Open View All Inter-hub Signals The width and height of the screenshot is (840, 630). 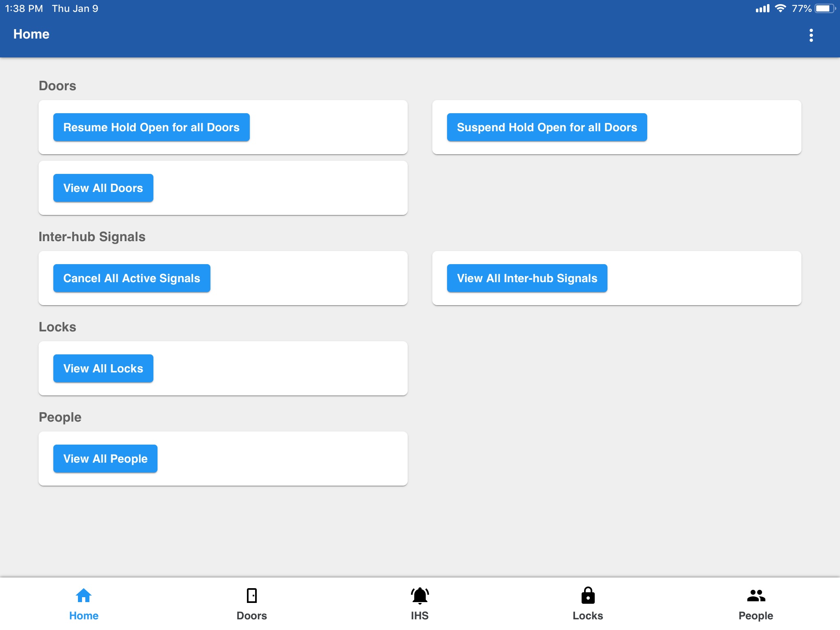point(527,278)
